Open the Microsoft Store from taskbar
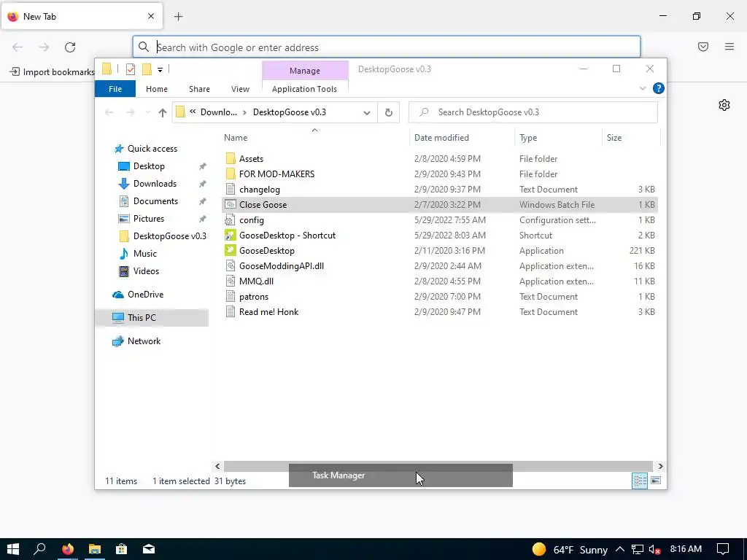This screenshot has height=560, width=747. [x=122, y=549]
